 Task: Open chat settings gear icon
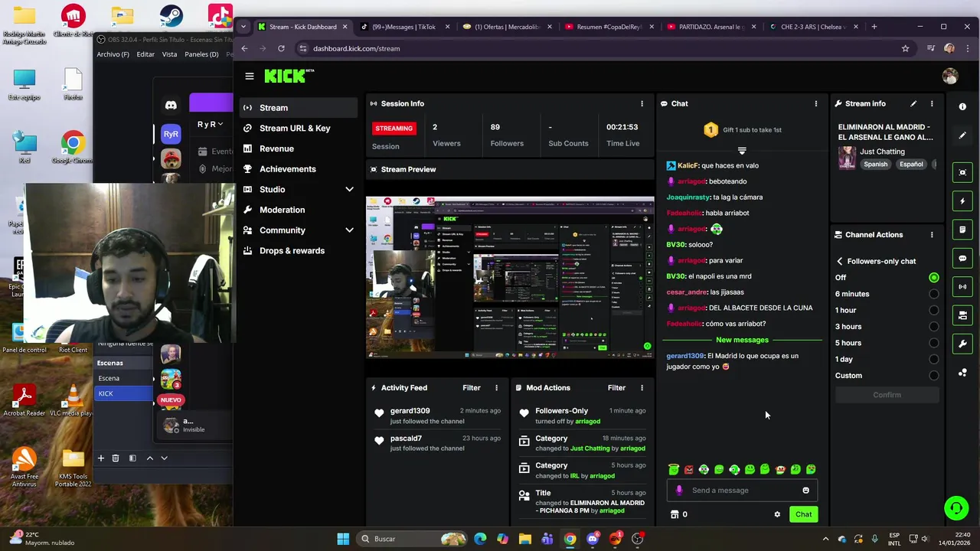(x=777, y=514)
